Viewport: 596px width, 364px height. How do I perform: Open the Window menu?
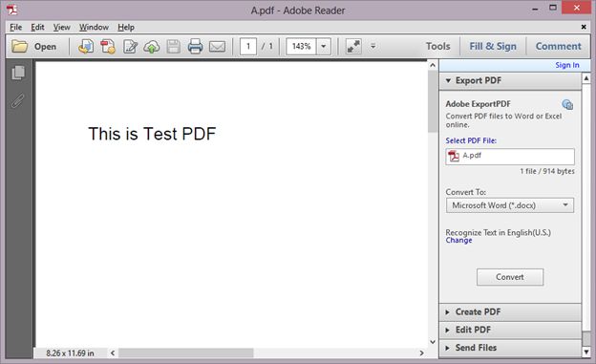tap(94, 28)
